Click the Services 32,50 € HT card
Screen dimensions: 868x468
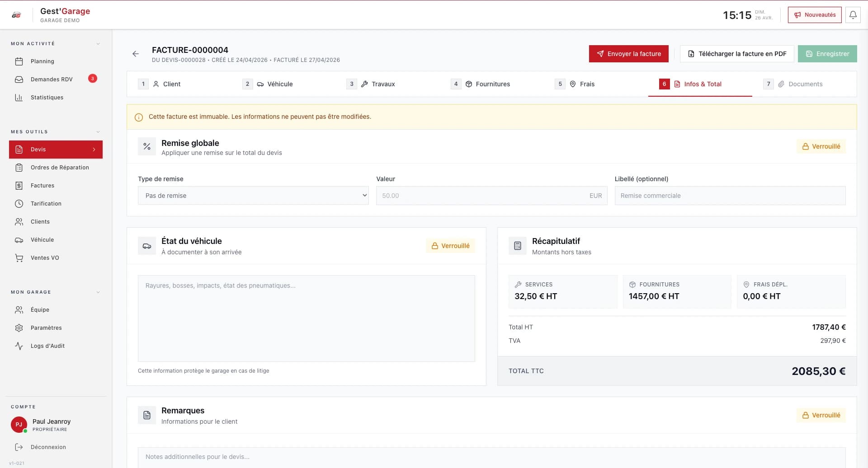[563, 292]
